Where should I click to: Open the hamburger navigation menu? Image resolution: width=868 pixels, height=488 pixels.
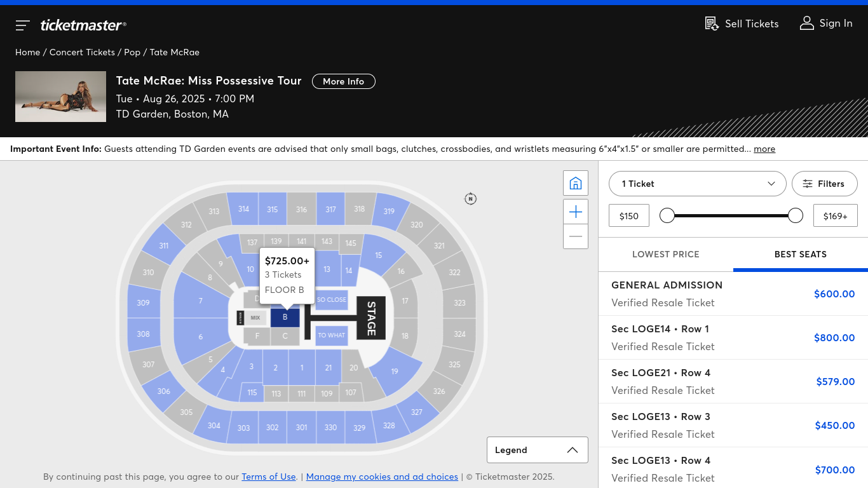point(23,25)
